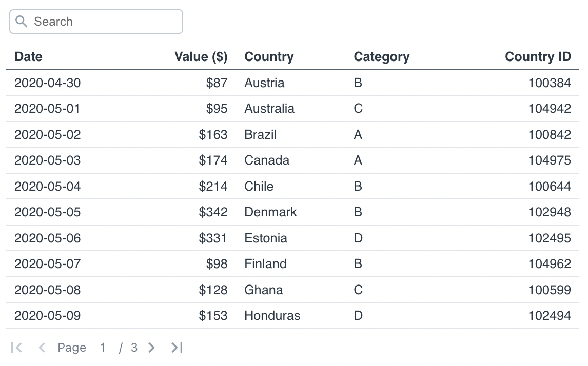Image resolution: width=588 pixels, height=366 pixels.
Task: Jump to the last page
Action: (177, 348)
